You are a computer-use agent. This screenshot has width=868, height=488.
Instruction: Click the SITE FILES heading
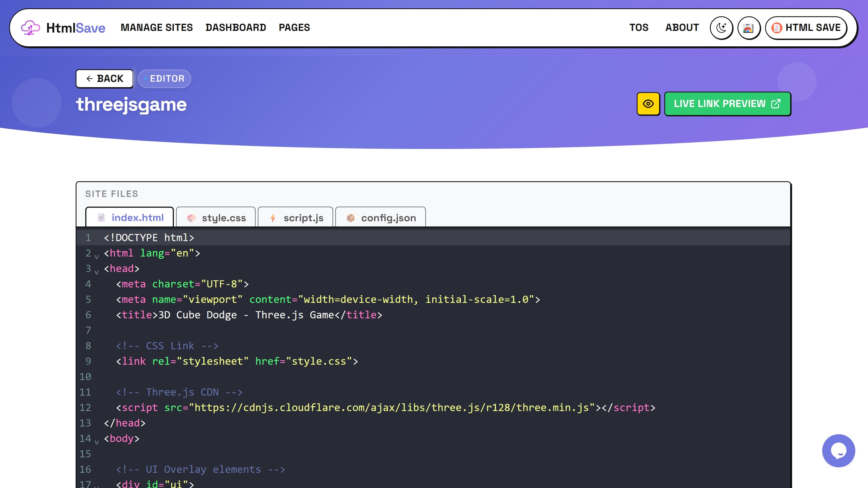(112, 194)
